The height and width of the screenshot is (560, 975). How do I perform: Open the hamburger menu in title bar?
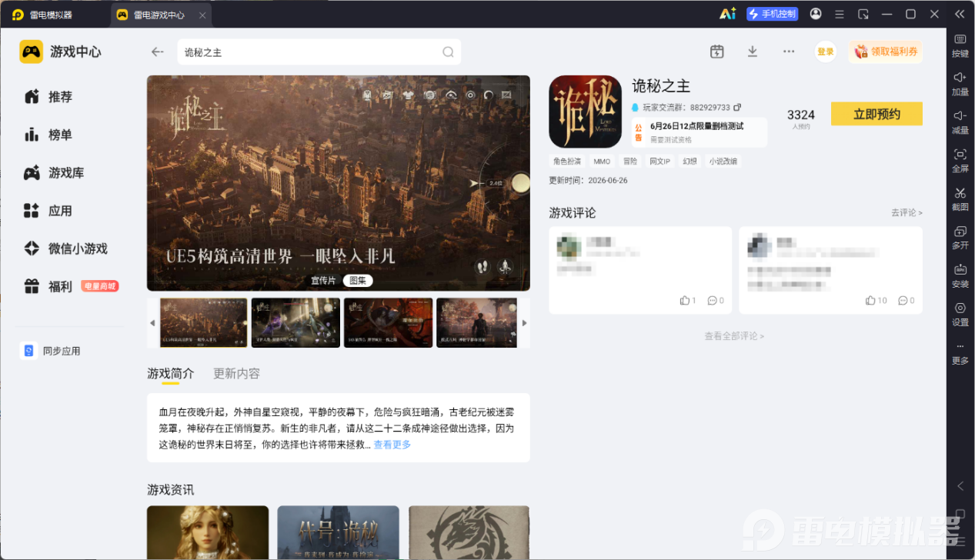pyautogui.click(x=840, y=14)
